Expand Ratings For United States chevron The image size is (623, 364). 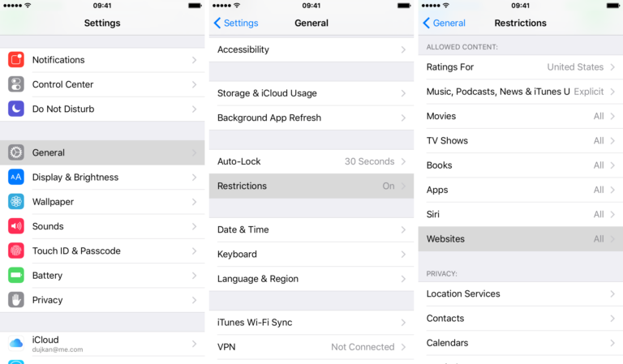pyautogui.click(x=612, y=67)
